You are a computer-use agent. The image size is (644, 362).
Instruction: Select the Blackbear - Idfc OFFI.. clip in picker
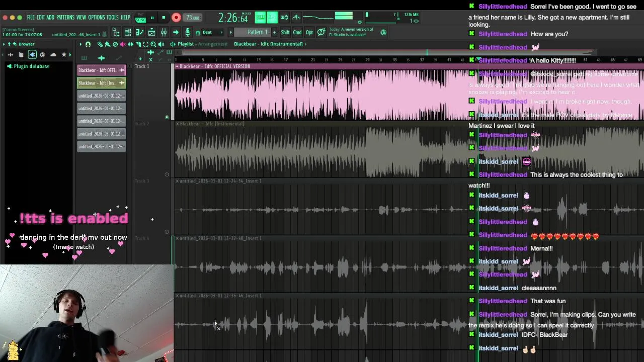(x=101, y=70)
